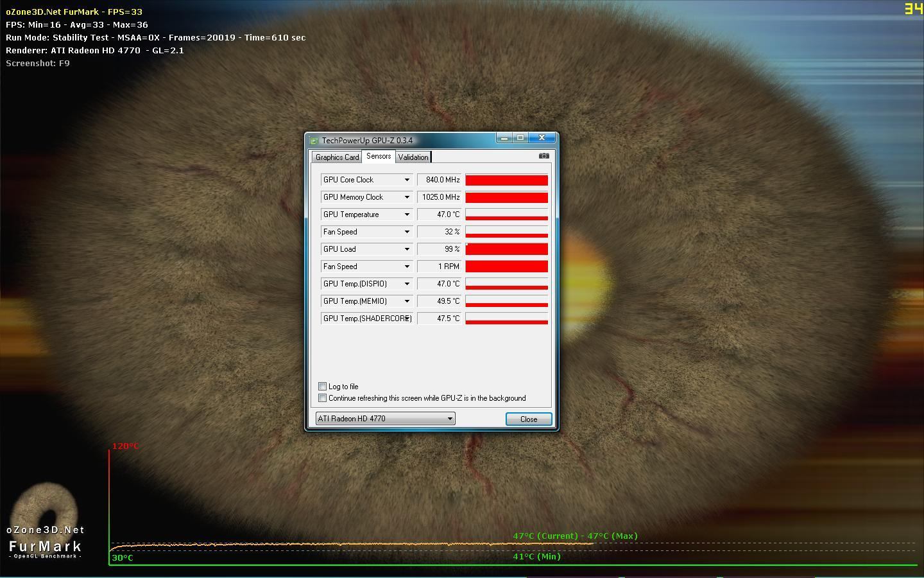This screenshot has width=924, height=578.
Task: Click the FurMark logo in corner
Action: tap(46, 521)
